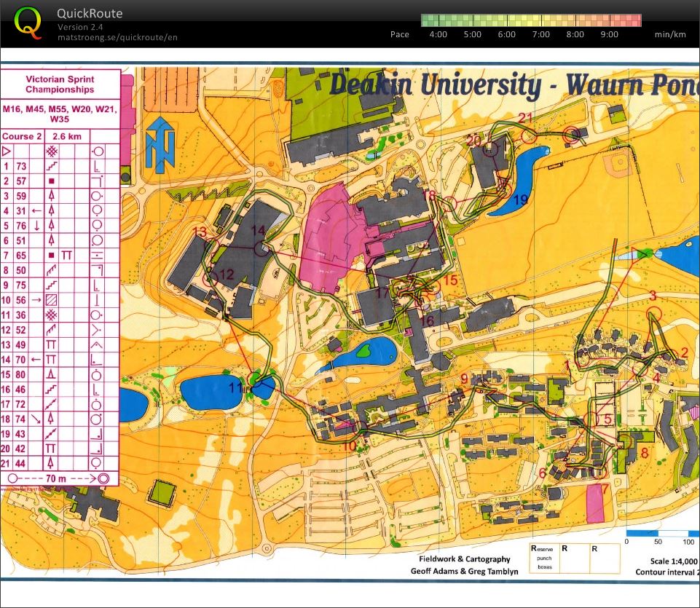
Task: Click the QuickRoute Q logo
Action: coord(28,22)
